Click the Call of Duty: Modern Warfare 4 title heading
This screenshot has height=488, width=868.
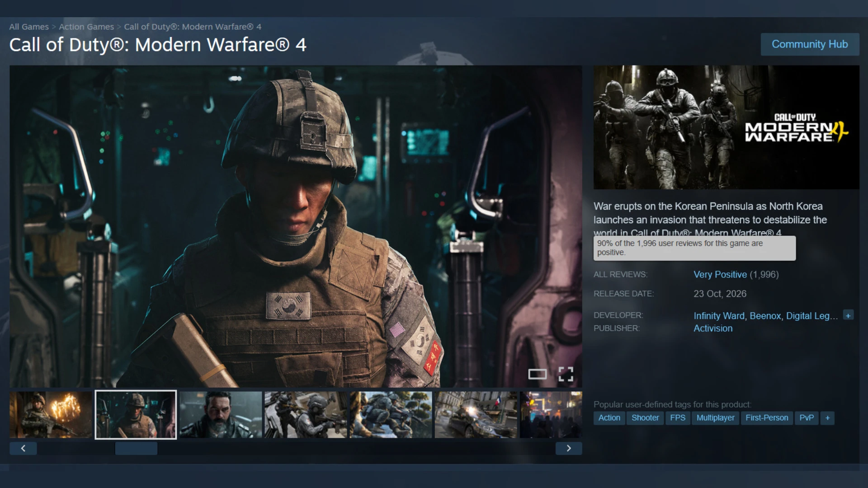coord(158,45)
